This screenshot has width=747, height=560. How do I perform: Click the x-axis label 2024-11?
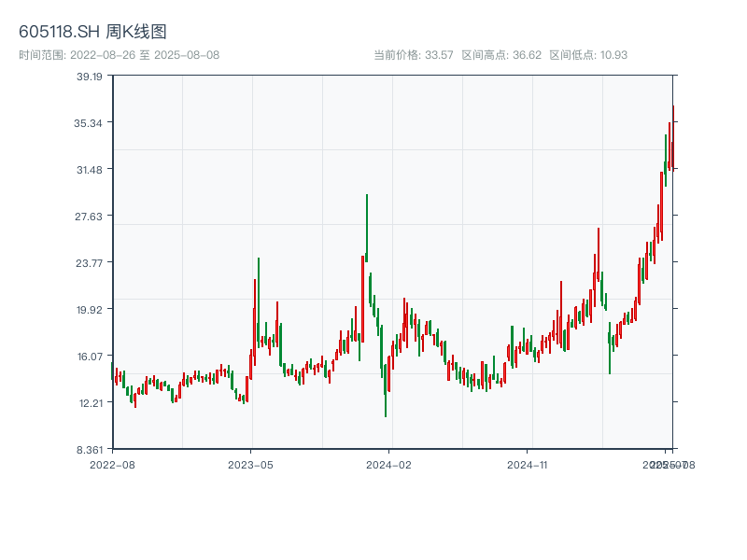[x=528, y=465]
